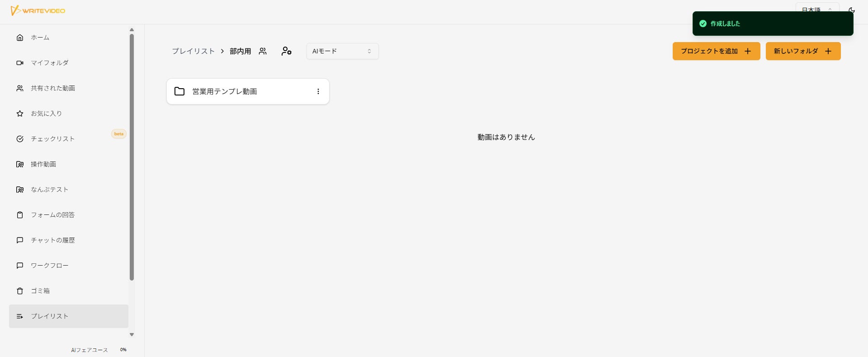Viewport: 868px width, 357px height.
Task: Click the 動画はありません message
Action: pyautogui.click(x=506, y=137)
